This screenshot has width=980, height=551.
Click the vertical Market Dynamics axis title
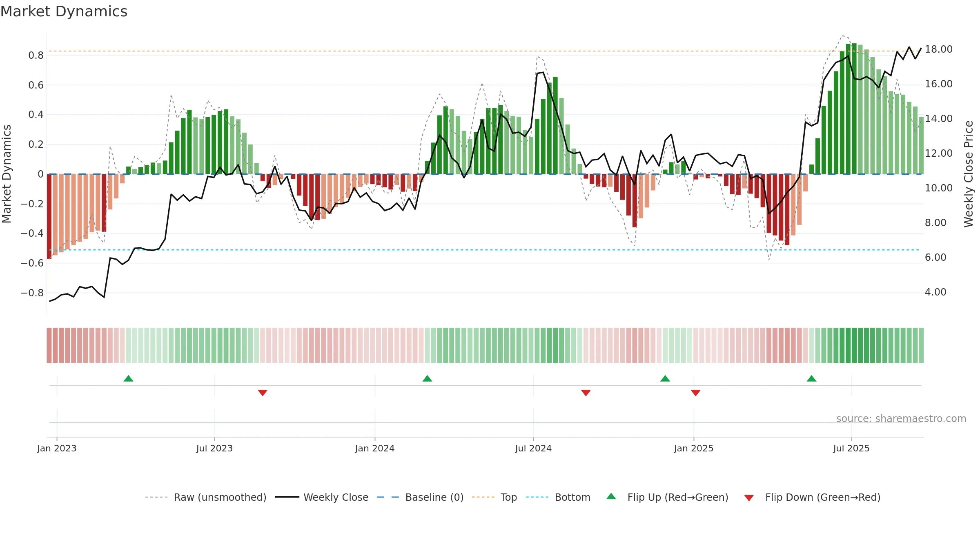tap(7, 174)
